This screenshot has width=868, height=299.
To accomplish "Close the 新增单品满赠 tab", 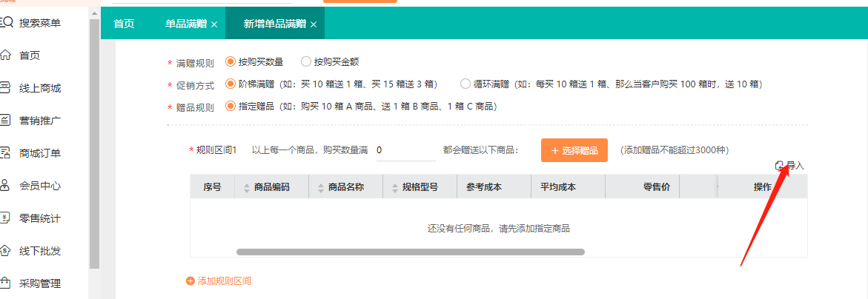I will coord(314,24).
